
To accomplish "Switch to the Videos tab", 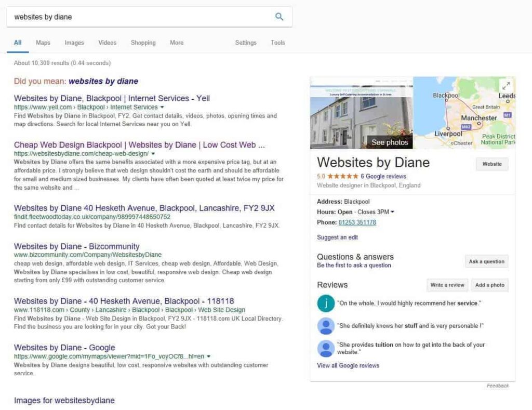I will [x=107, y=43].
